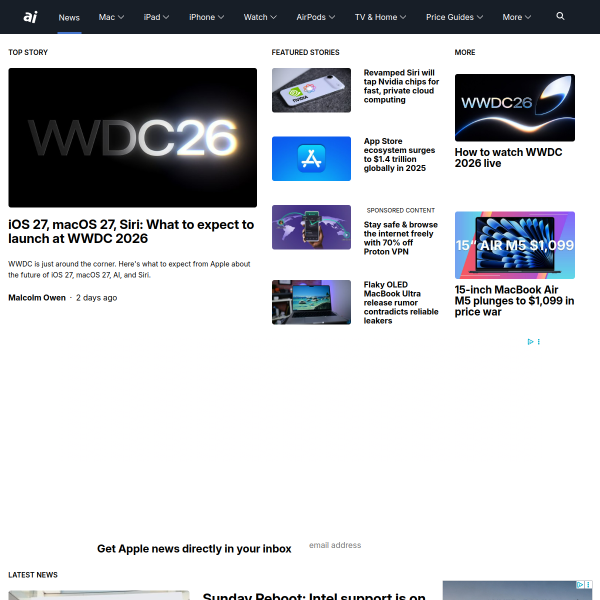600x600 pixels.
Task: Open the Proton VPN sponsored thumbnail
Action: pos(311,227)
